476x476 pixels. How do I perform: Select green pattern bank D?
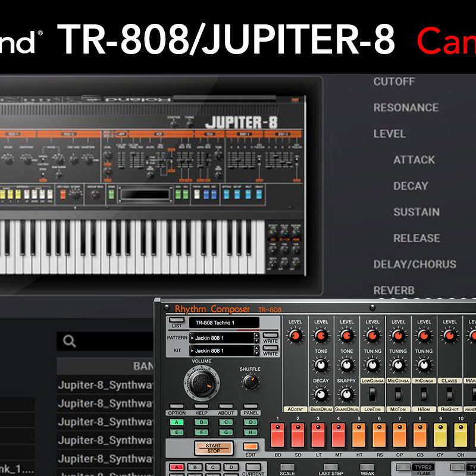(x=250, y=422)
